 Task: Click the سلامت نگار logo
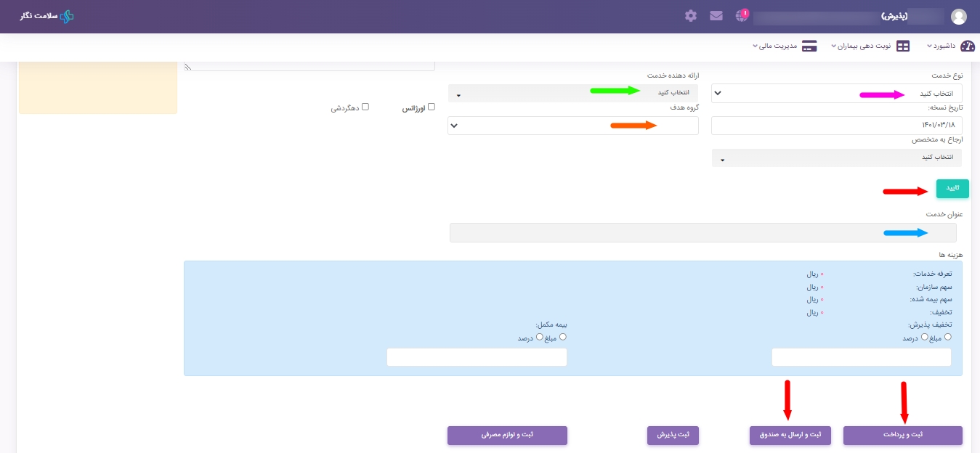[x=47, y=16]
